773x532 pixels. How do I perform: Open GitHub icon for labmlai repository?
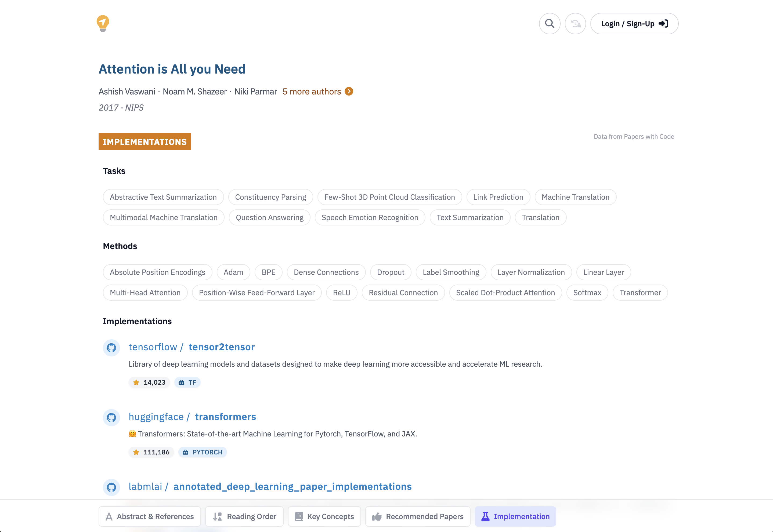[x=111, y=487]
